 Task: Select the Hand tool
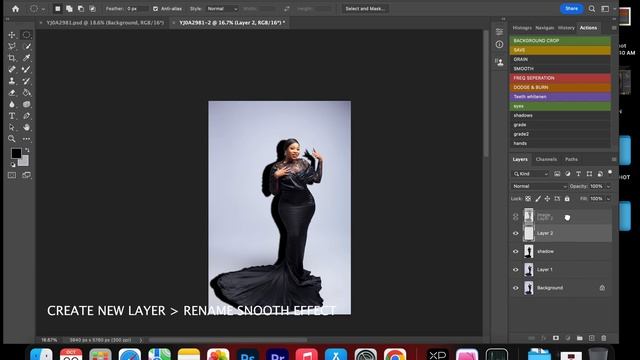pyautogui.click(x=27, y=127)
